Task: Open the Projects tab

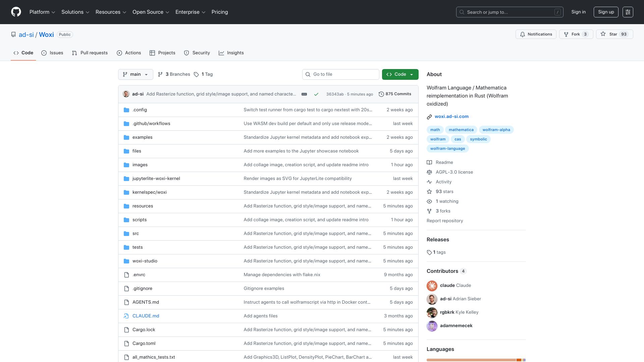Action: click(162, 53)
